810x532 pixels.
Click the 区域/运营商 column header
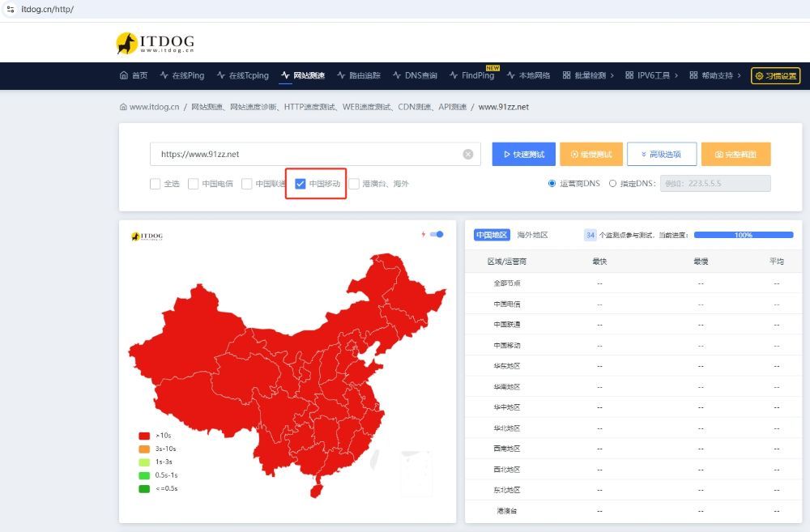pos(507,262)
